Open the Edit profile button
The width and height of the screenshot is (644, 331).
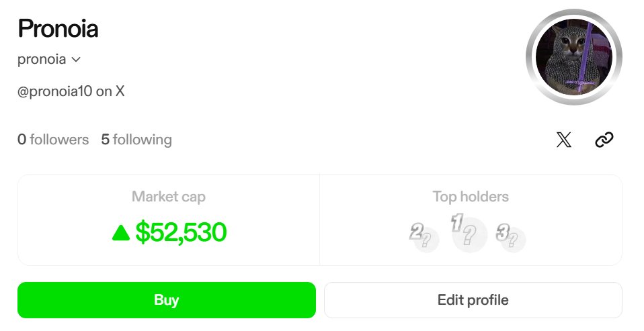[473, 300]
